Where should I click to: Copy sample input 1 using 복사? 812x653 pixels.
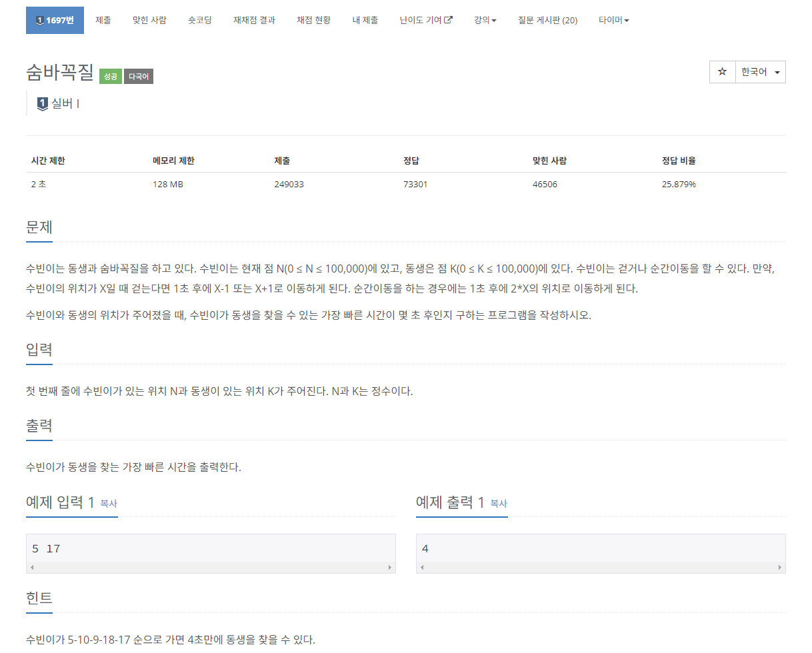coord(109,505)
